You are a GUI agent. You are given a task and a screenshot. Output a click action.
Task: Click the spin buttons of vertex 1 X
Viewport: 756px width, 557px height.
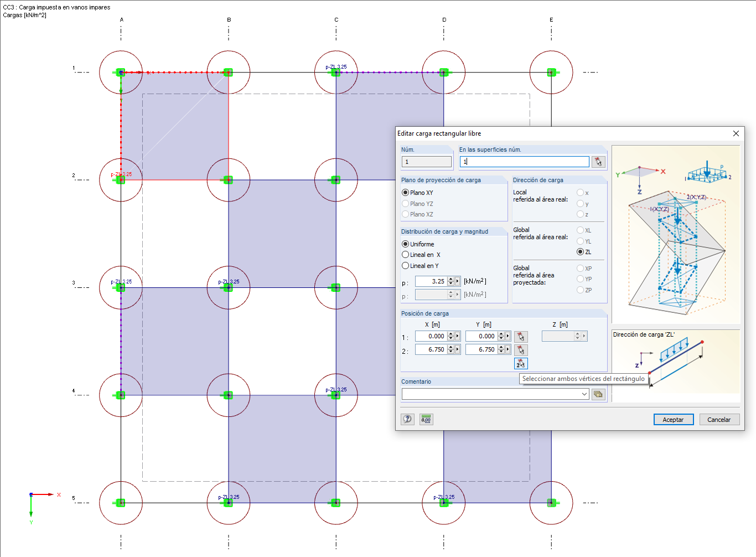click(451, 336)
